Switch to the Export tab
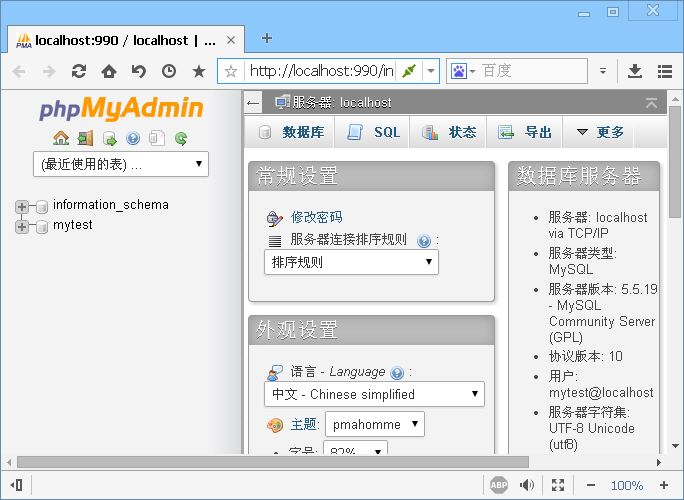 coord(524,132)
